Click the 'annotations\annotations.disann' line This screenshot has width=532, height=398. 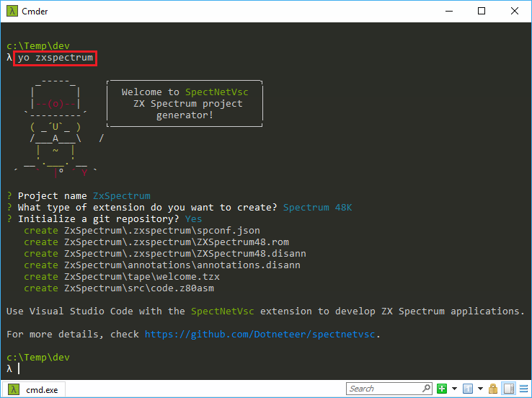coord(162,265)
